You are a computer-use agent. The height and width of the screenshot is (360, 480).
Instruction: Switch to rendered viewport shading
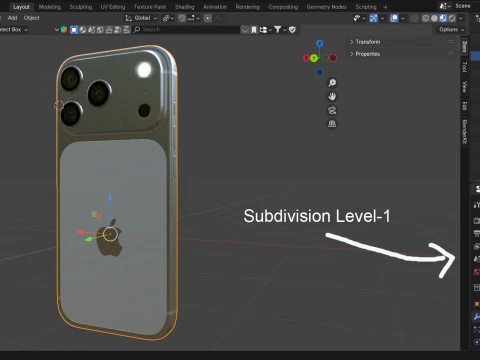[x=452, y=18]
